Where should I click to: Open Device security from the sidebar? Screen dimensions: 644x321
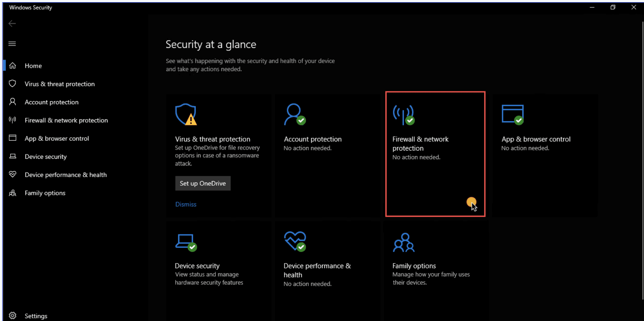point(45,156)
